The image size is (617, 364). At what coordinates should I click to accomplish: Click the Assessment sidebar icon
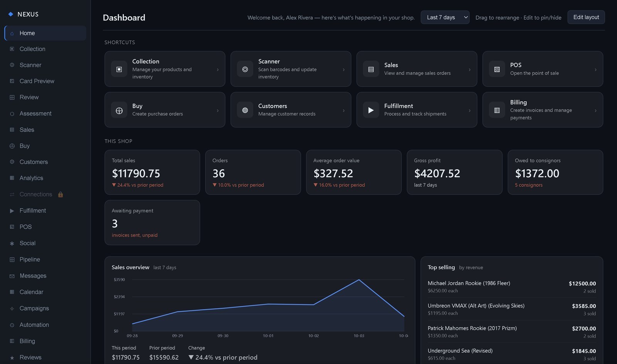[12, 114]
